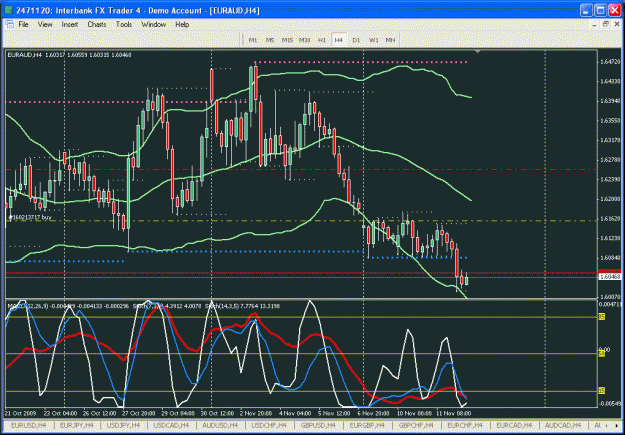Switch chart to D1 daily timeframe

[356, 40]
